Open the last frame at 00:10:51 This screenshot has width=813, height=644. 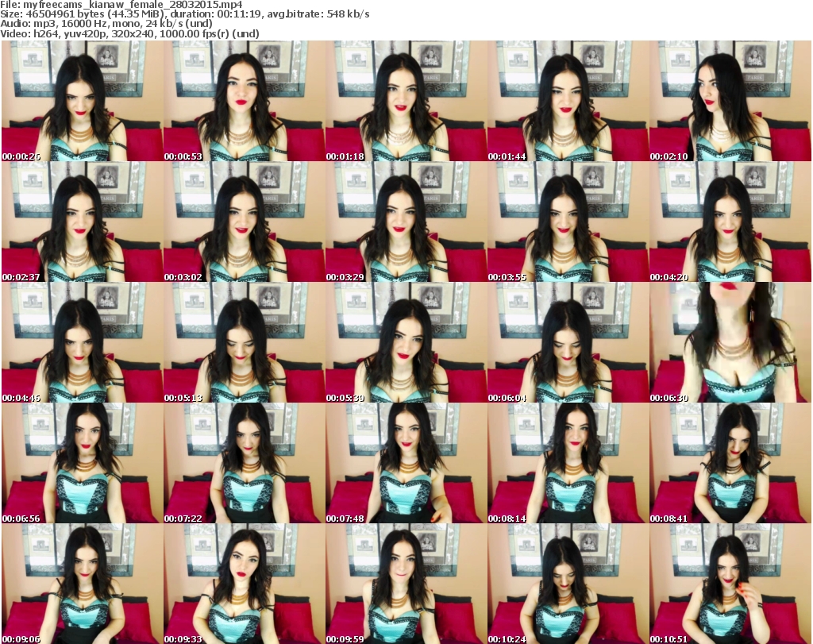pos(730,584)
